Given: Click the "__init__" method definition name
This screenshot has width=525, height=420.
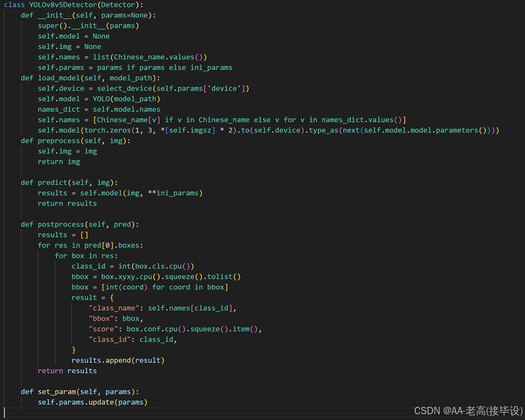Looking at the screenshot, I should coord(55,15).
